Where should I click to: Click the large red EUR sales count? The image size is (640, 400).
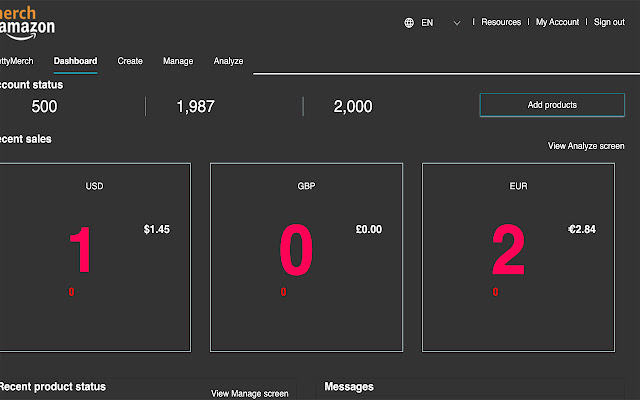point(508,251)
